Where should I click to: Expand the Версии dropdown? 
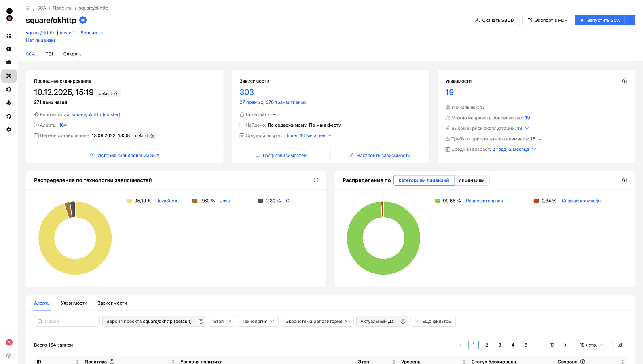(92, 33)
